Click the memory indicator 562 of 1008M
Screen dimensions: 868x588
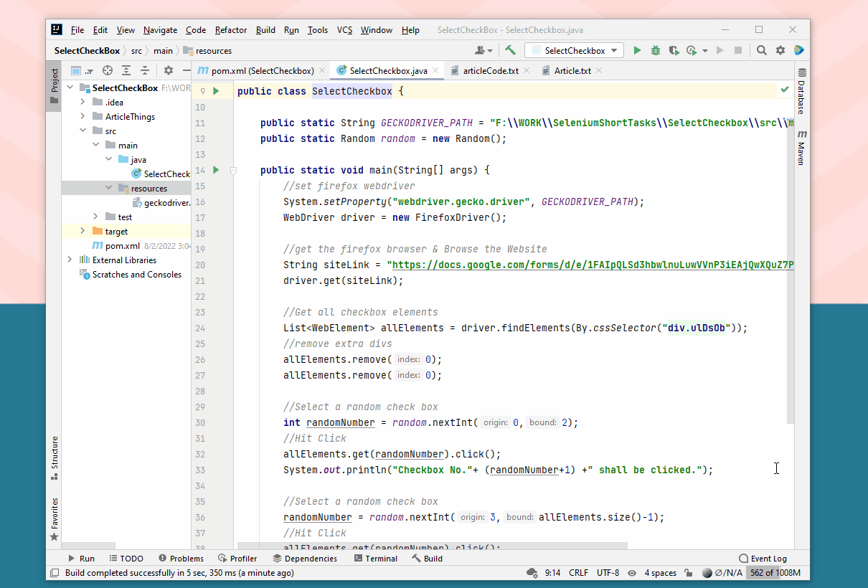point(774,573)
